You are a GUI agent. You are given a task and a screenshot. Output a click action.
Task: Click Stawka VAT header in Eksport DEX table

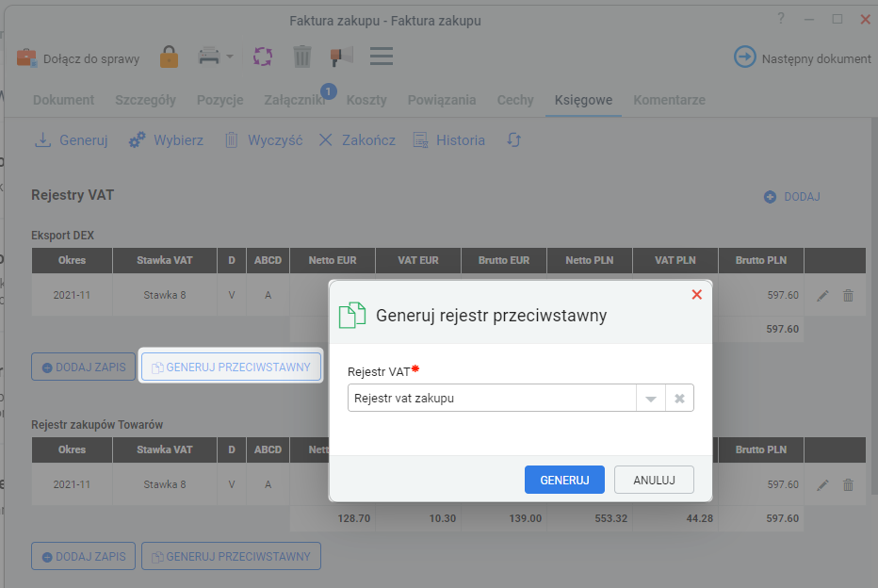[x=165, y=260]
